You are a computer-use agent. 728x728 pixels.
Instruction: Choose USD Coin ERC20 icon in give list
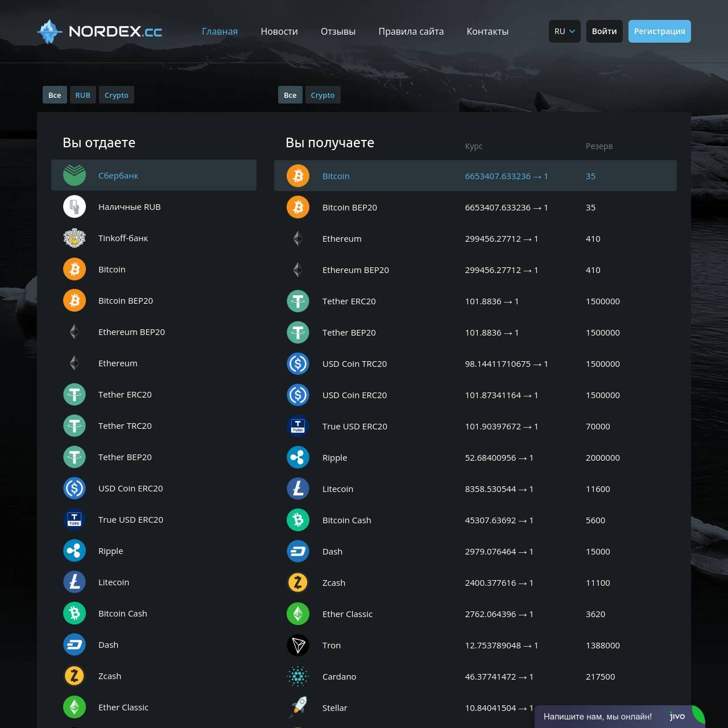(x=75, y=488)
